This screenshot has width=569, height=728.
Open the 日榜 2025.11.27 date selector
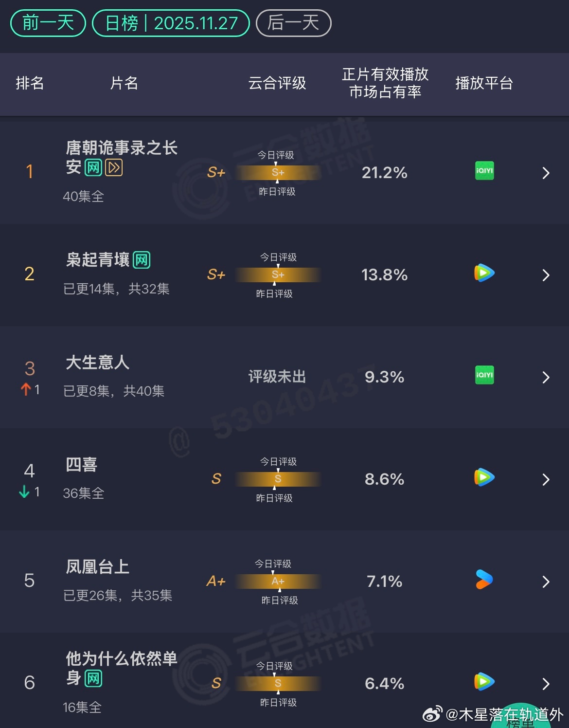171,23
